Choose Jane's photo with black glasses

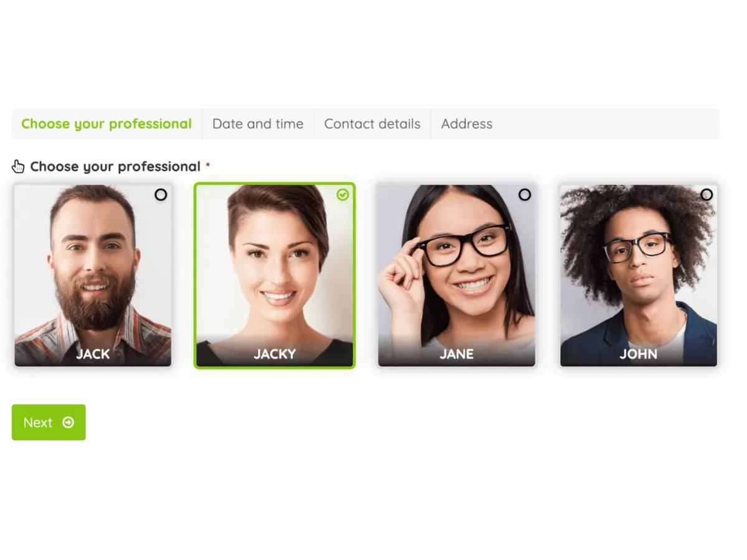coord(457,275)
